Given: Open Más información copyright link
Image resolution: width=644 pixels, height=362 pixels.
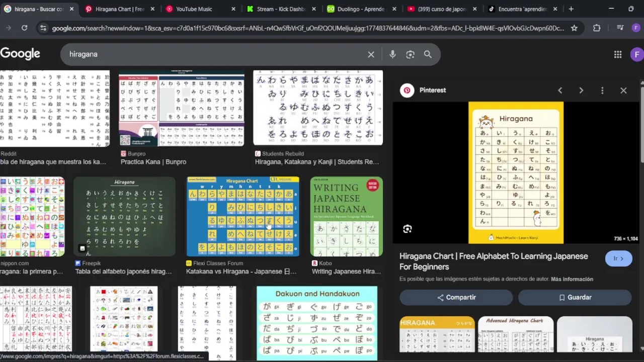Looking at the screenshot, I should [572, 279].
